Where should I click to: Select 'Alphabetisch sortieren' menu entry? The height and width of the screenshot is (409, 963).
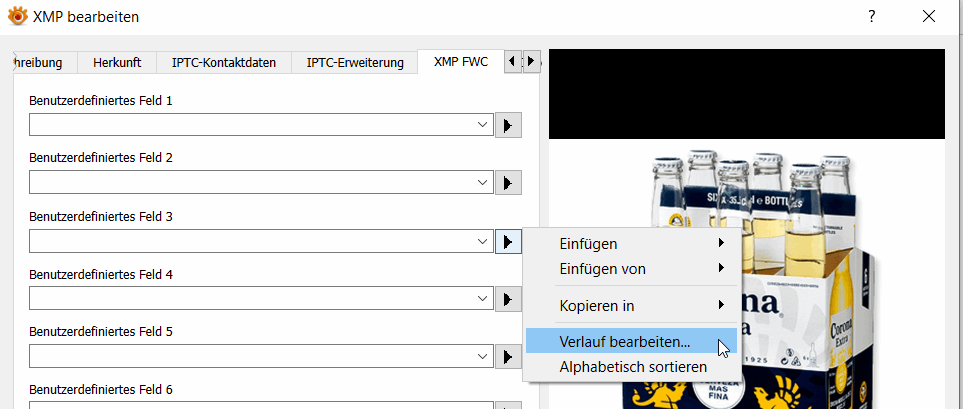click(633, 367)
